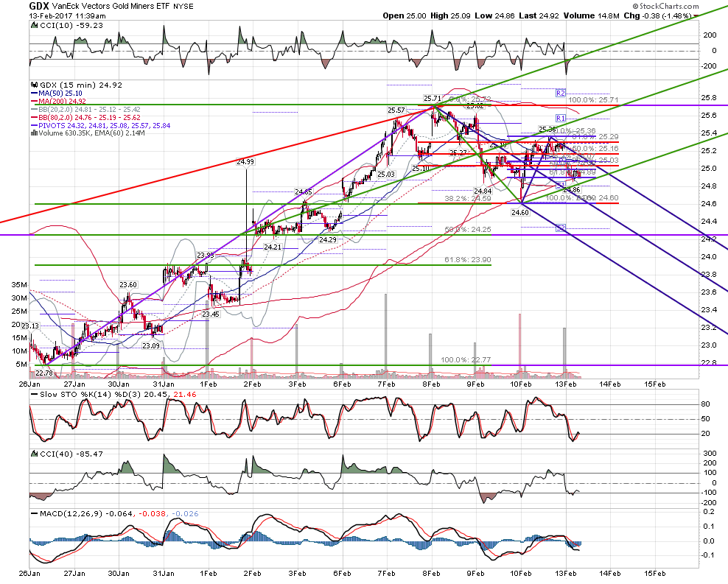
Task: Click the 25.71 peak price label
Action: point(433,99)
